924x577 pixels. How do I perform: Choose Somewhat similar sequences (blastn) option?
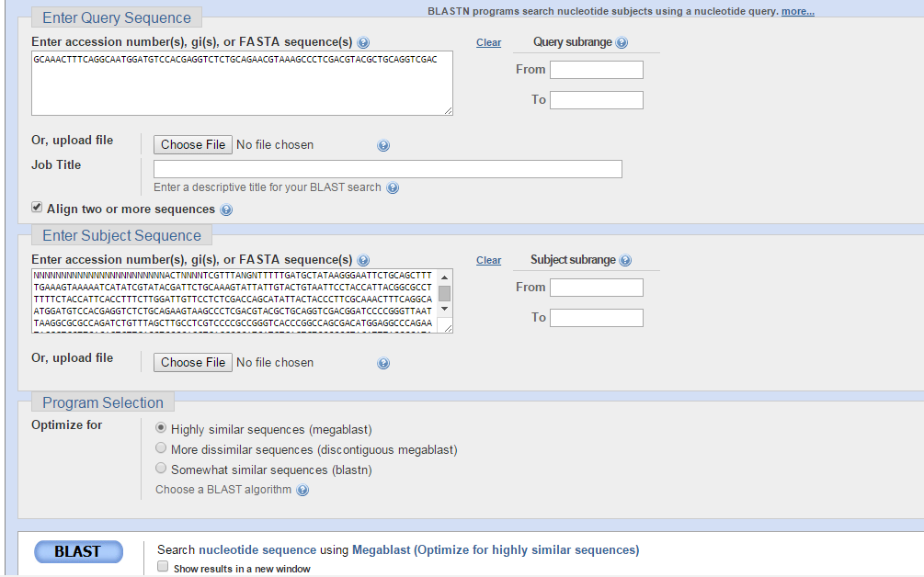(x=162, y=470)
